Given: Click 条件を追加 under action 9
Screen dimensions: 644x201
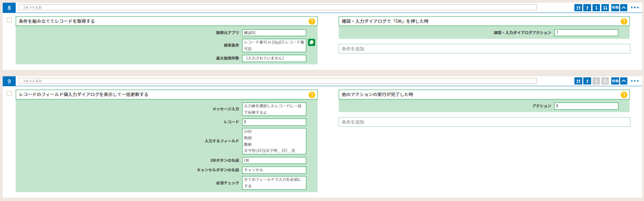Looking at the screenshot, I should pyautogui.click(x=484, y=122).
